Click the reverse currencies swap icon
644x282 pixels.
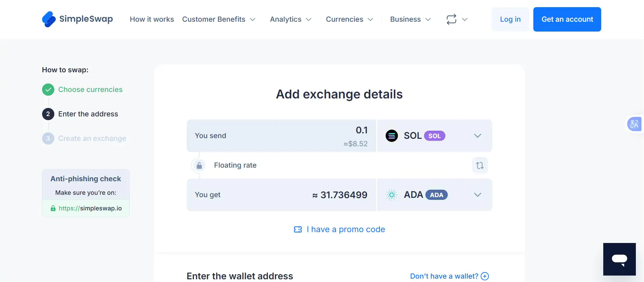click(479, 165)
